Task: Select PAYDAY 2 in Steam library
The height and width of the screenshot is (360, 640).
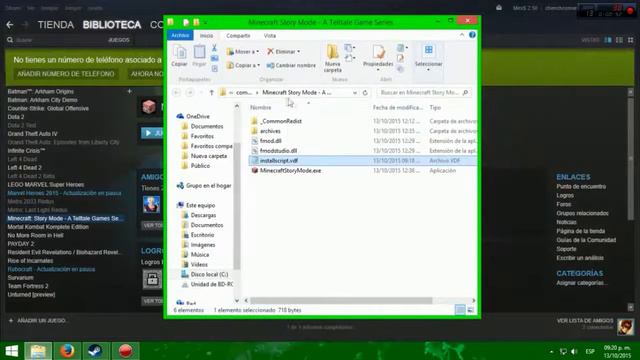Action: pos(21,244)
